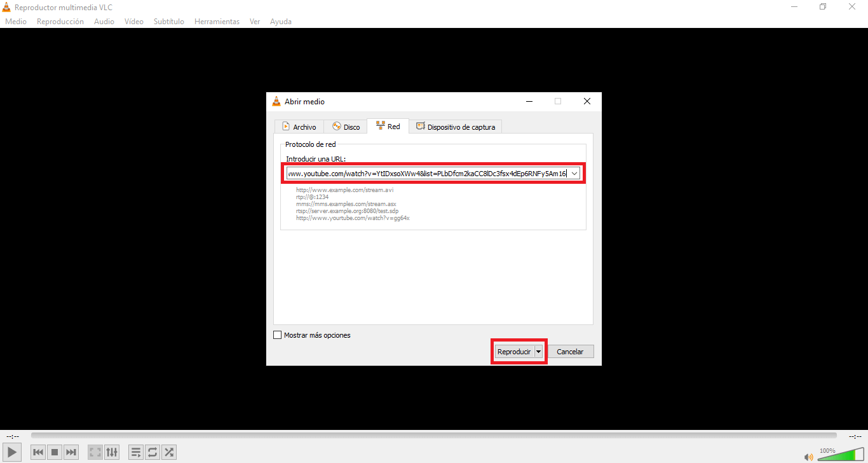Stop playback with the stop button
The height and width of the screenshot is (463, 868).
point(55,452)
